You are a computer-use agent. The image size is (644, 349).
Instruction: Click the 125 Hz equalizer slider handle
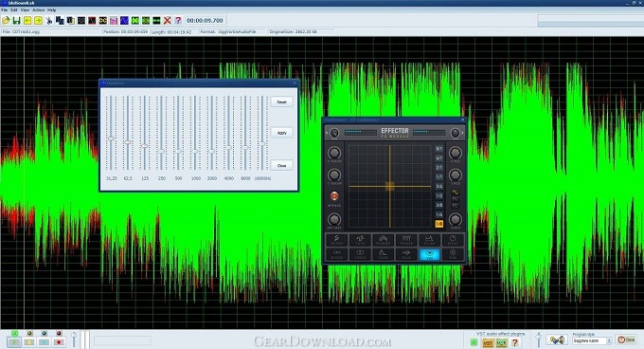[x=145, y=146]
